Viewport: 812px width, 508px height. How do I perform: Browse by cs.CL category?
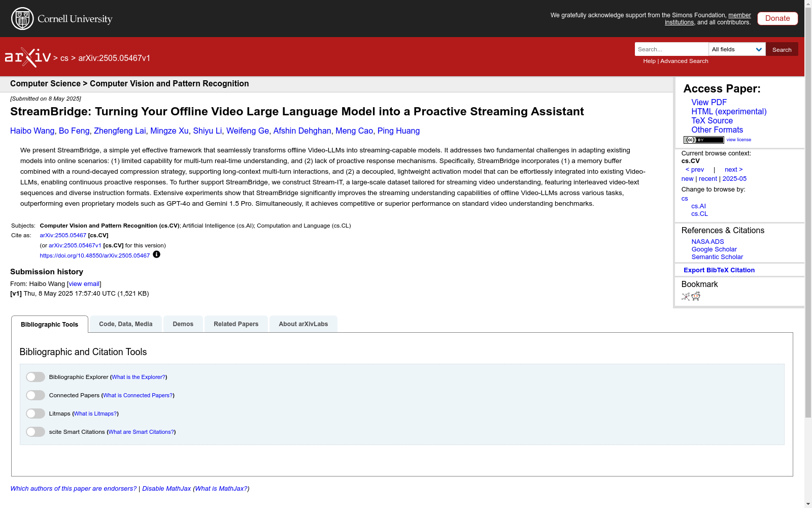pyautogui.click(x=699, y=214)
